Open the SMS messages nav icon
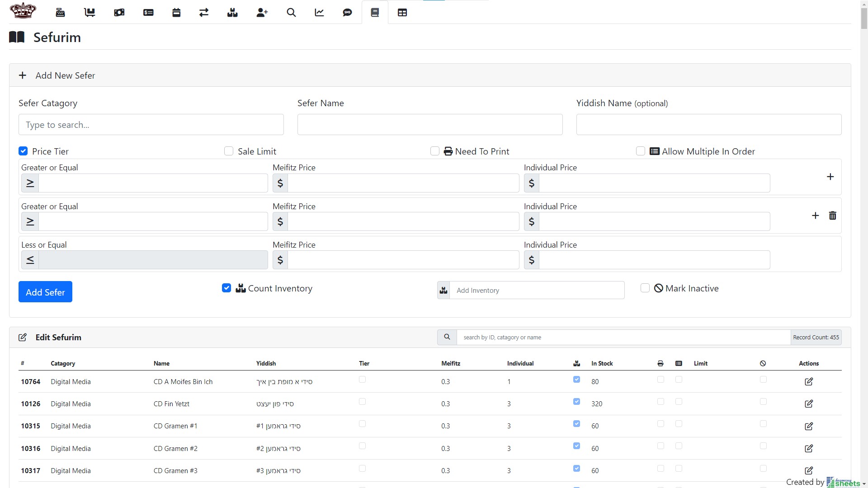 click(x=347, y=13)
